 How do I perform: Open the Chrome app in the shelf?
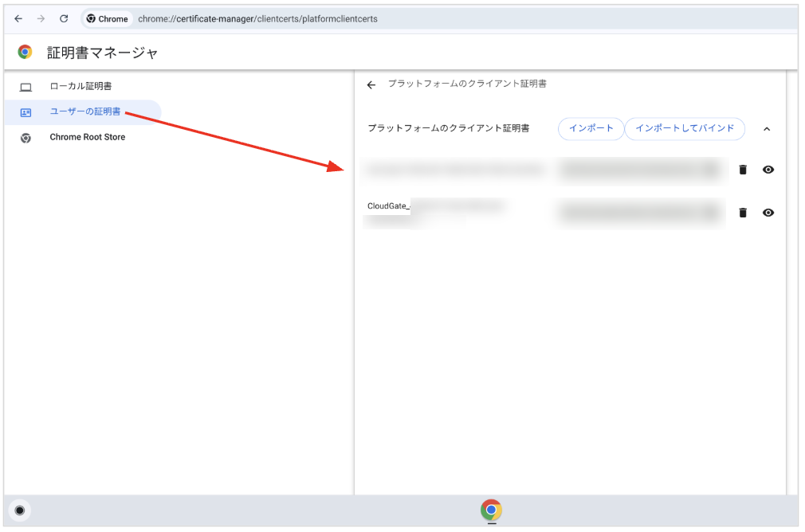pos(491,510)
